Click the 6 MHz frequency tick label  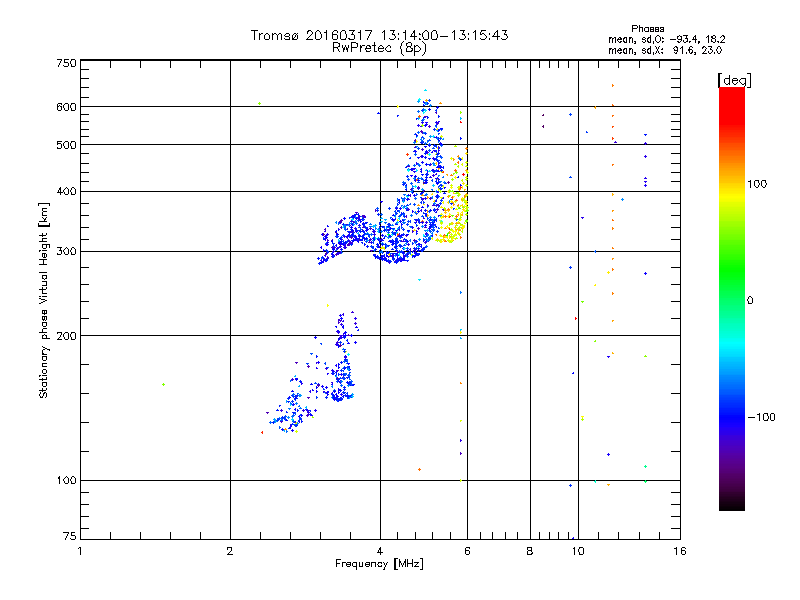pos(467,551)
